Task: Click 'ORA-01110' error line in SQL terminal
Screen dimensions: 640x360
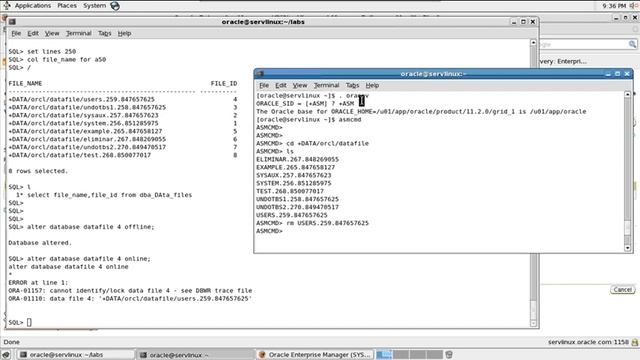Action: pos(130,299)
